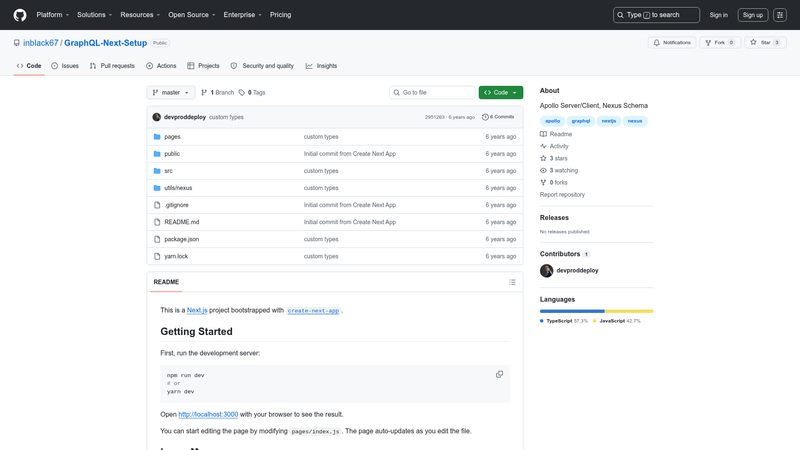The image size is (800, 450).
Task: Star the repository
Action: (x=765, y=42)
